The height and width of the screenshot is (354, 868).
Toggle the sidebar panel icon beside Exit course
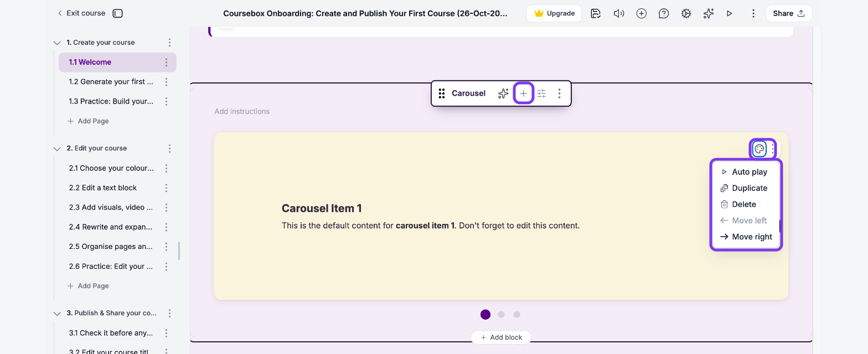pos(117,13)
